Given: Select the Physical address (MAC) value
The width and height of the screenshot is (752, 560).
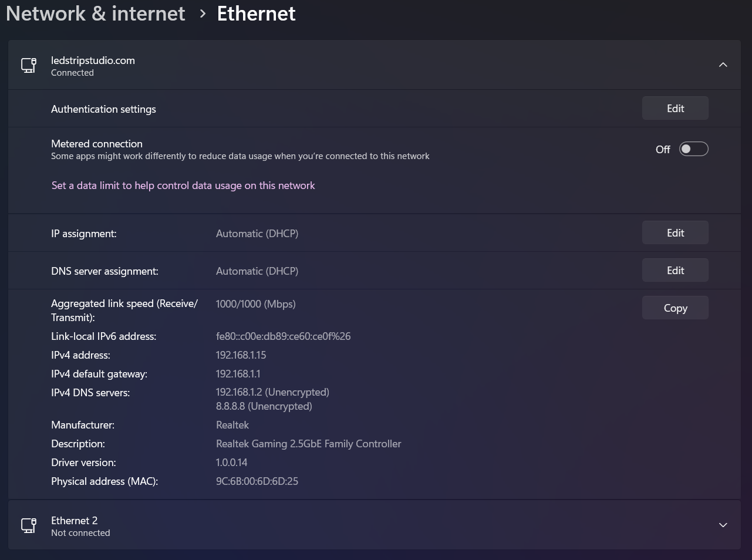Looking at the screenshot, I should tap(257, 481).
